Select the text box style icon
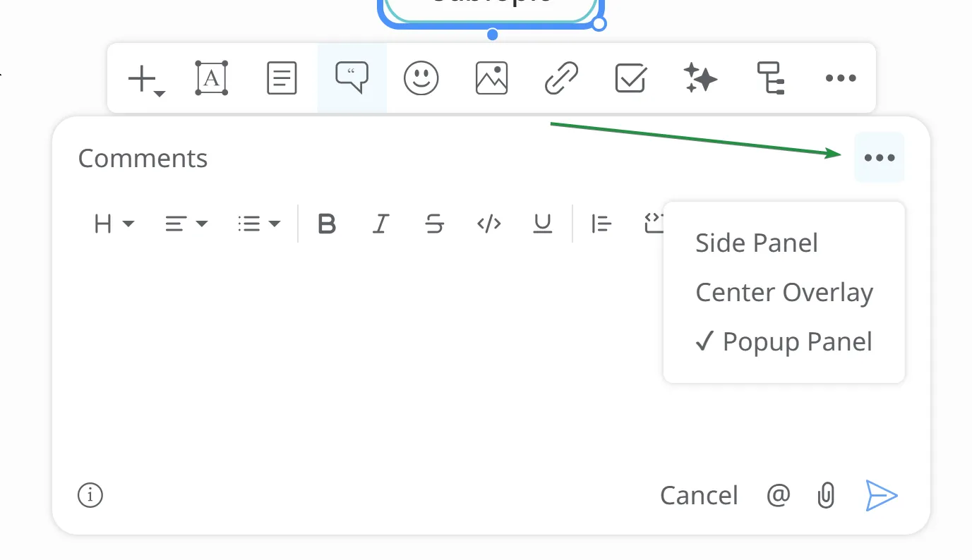Image resolution: width=972 pixels, height=560 pixels. [x=211, y=78]
